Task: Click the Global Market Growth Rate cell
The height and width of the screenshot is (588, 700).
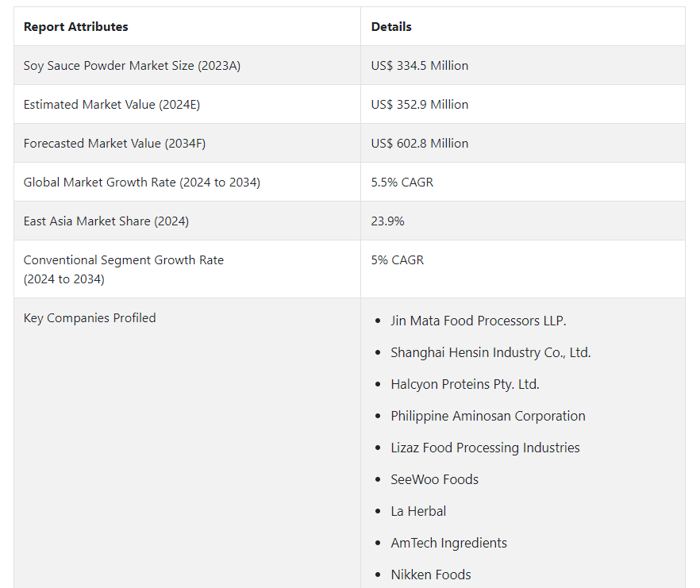Action: point(141,183)
